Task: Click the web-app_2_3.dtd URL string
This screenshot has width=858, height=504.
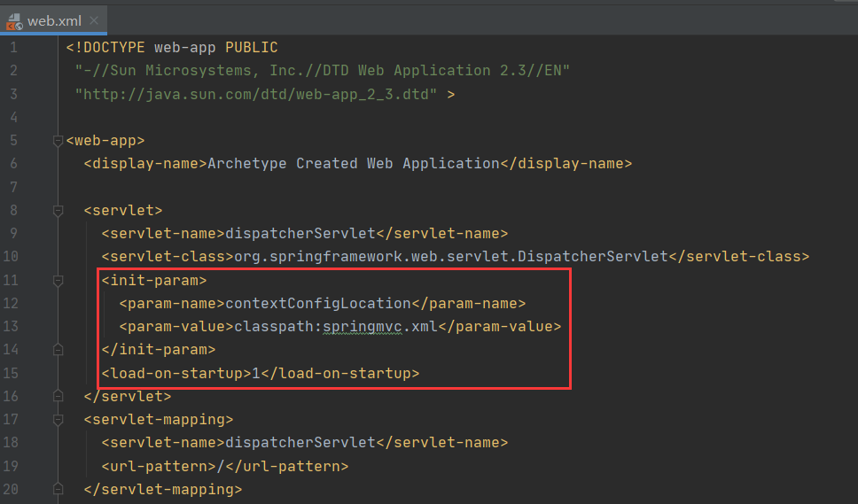Action: coord(256,94)
